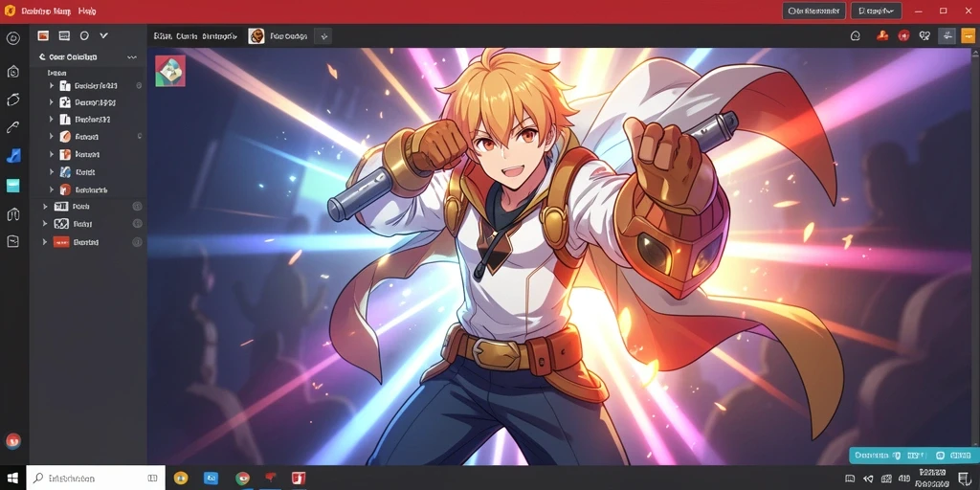Go back using the panel header's left arrow
The width and height of the screenshot is (980, 490).
tap(42, 56)
